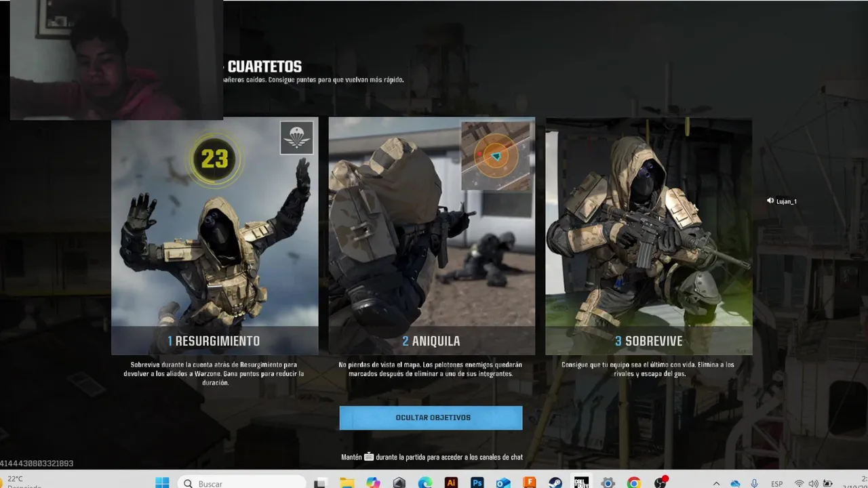
Task: Click the Aniquila description text
Action: pos(431,369)
